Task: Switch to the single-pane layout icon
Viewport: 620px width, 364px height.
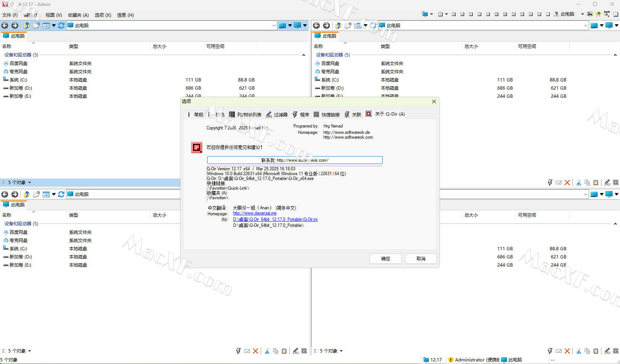Action: tap(547, 14)
